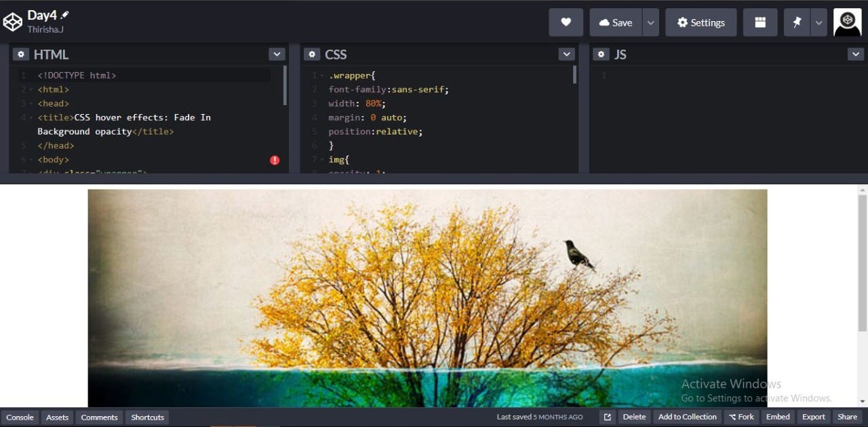Click the DOCTYPE html line
Screen dimensions: 868x427
(x=77, y=75)
